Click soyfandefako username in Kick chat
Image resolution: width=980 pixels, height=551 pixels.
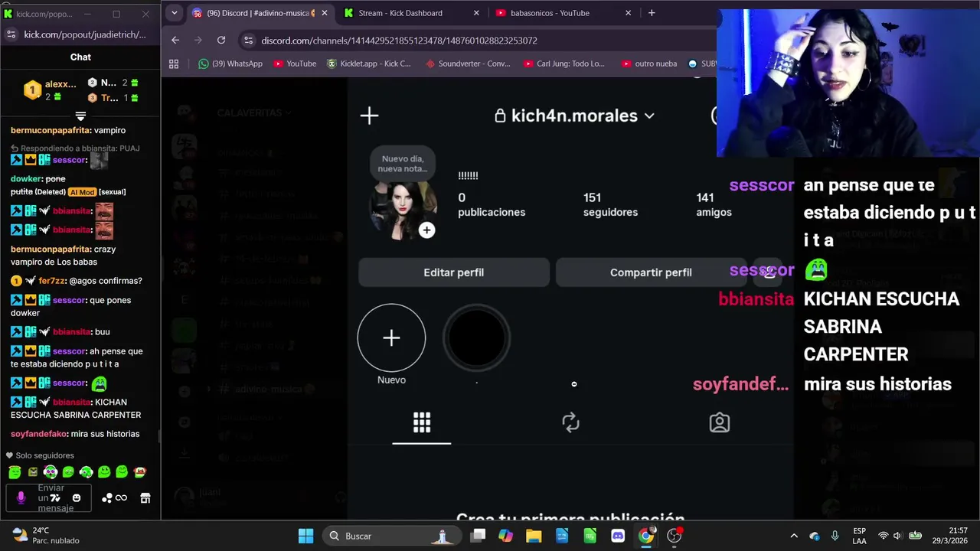(38, 434)
